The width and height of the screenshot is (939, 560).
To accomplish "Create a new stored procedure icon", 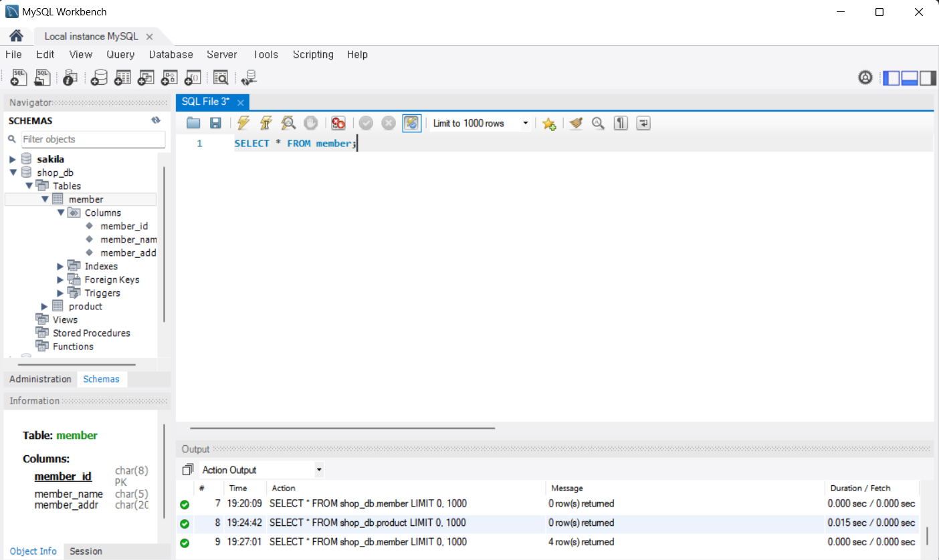I will click(169, 78).
